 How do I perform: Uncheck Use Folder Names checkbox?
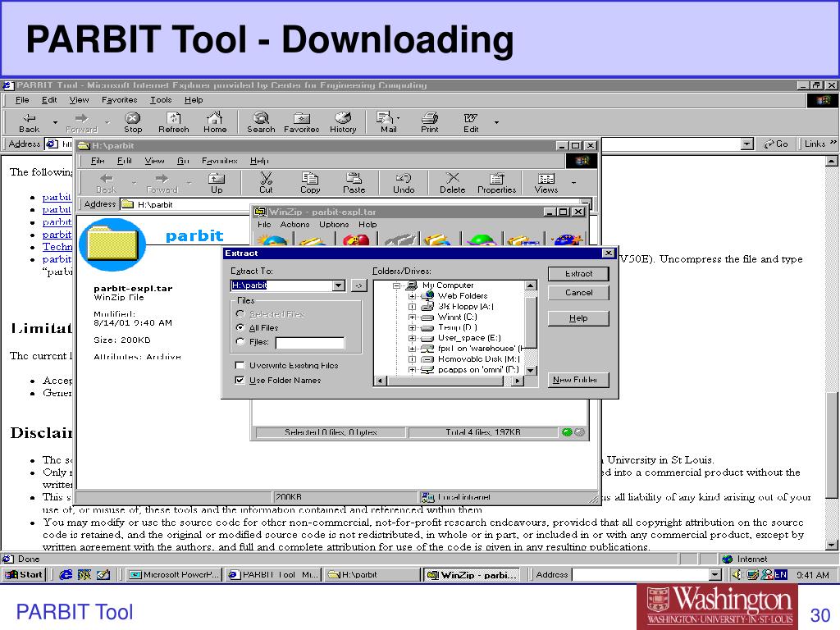pos(240,380)
